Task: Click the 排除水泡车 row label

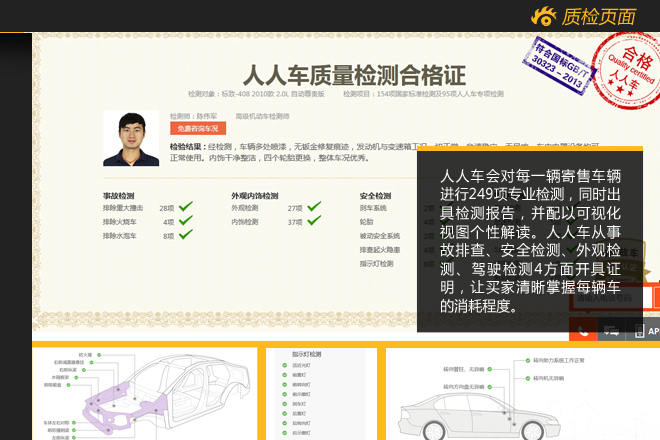Action: point(120,236)
